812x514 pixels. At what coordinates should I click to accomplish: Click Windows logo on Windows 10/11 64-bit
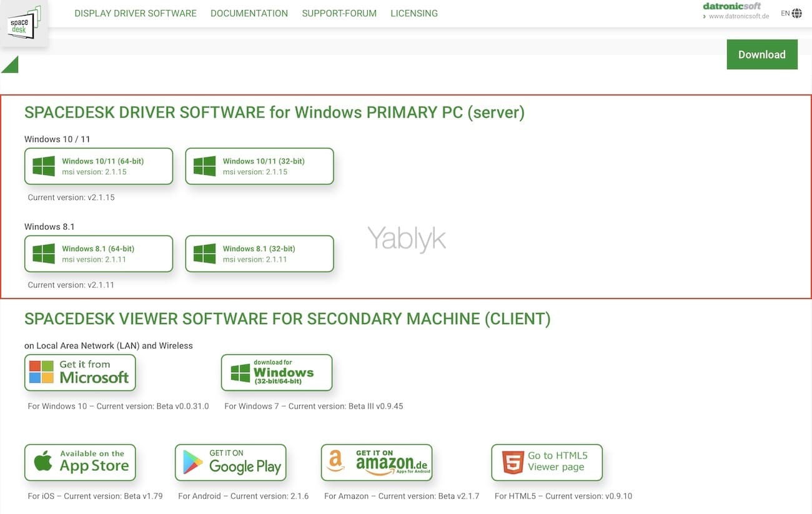click(44, 166)
